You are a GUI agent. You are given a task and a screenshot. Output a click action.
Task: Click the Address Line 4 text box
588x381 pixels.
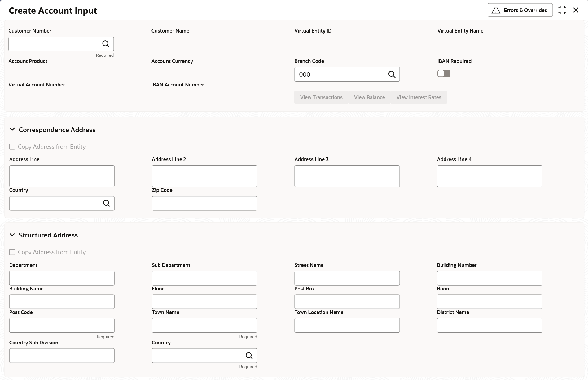click(x=490, y=176)
